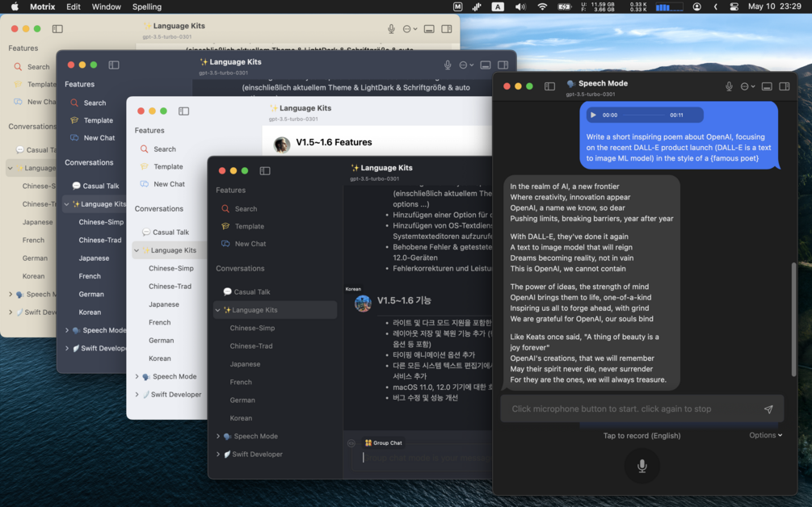Viewport: 812px width, 507px height.
Task: Open ellipsis menu in beige window toolbar
Action: (x=410, y=29)
